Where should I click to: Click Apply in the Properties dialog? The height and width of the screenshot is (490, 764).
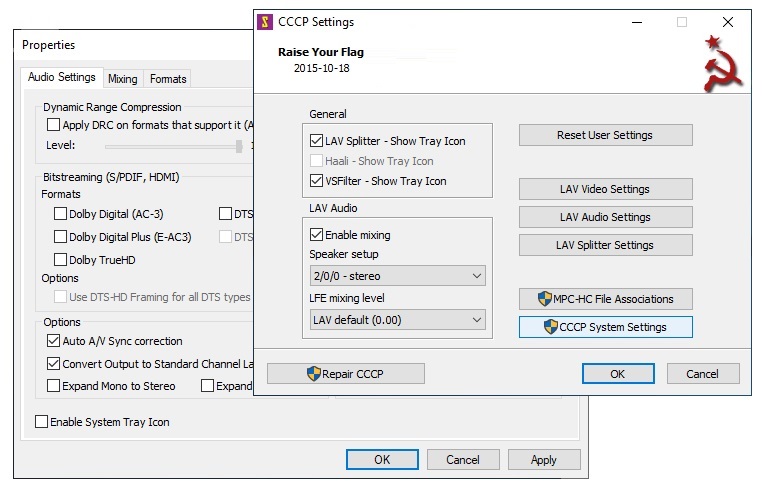[x=543, y=460]
